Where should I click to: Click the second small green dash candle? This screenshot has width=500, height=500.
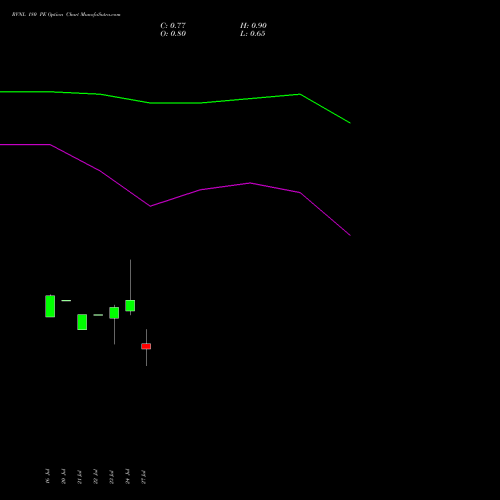pos(98,315)
